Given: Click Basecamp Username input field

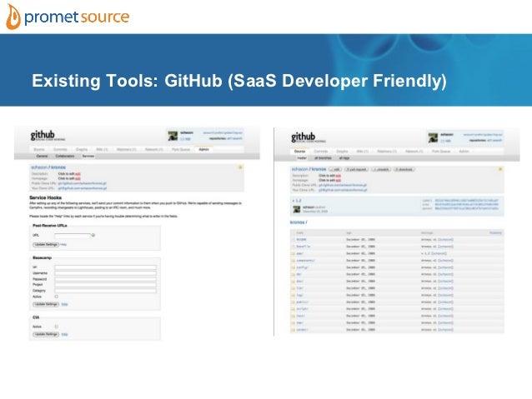Looking at the screenshot, I should tap(106, 273).
